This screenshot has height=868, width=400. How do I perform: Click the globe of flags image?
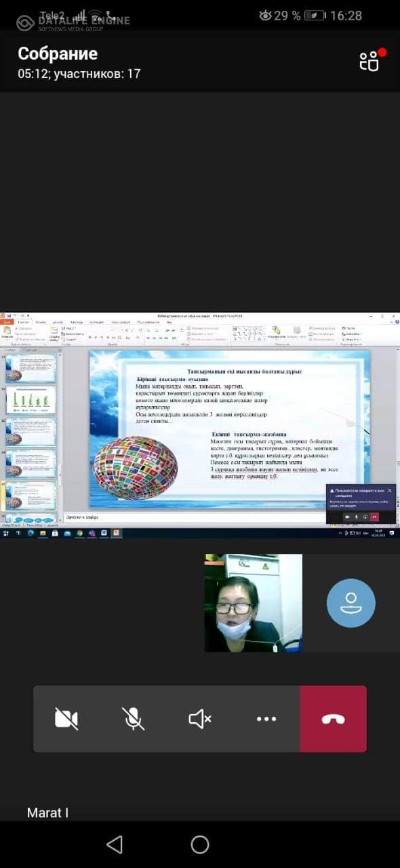coord(135,468)
